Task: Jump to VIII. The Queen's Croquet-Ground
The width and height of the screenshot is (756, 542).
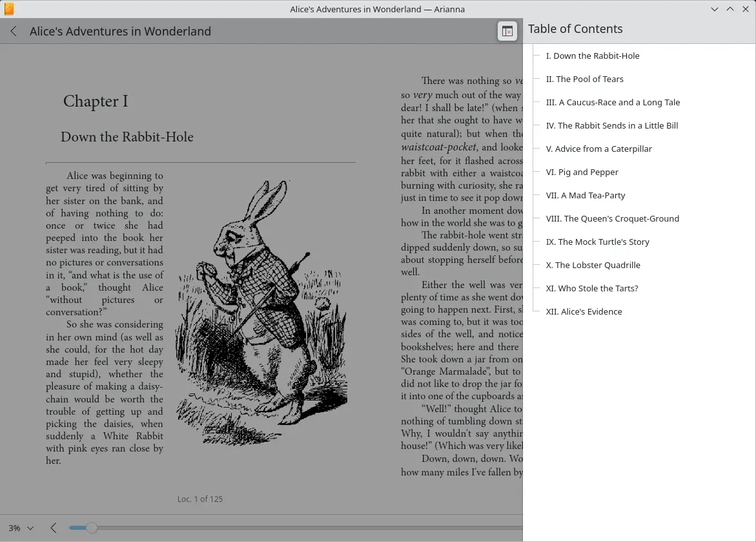Action: [612, 218]
